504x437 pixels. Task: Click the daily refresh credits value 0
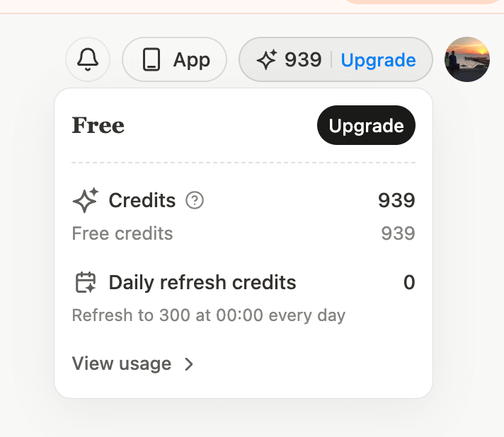[x=409, y=283]
